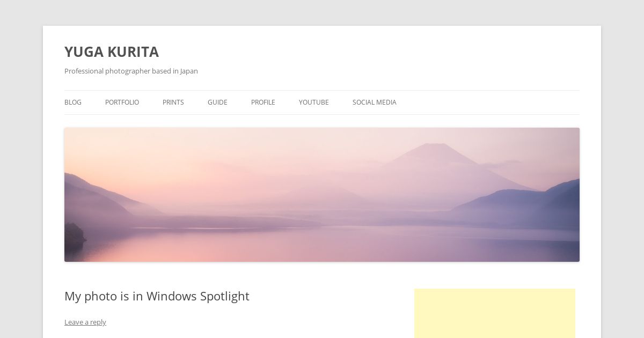Viewport: 644px width, 338px height.
Task: Go to the BLOG menu item
Action: click(73, 102)
